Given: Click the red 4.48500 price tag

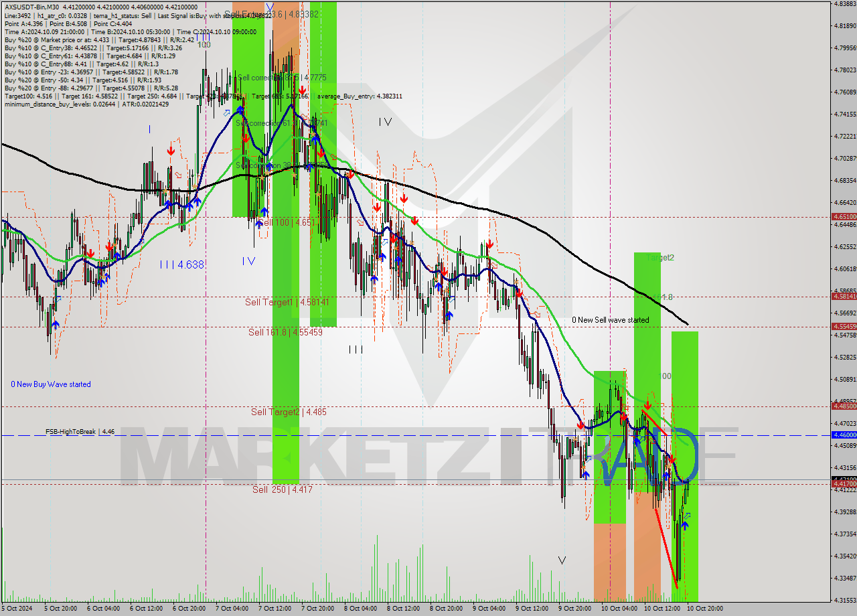Looking at the screenshot, I should click(x=844, y=406).
